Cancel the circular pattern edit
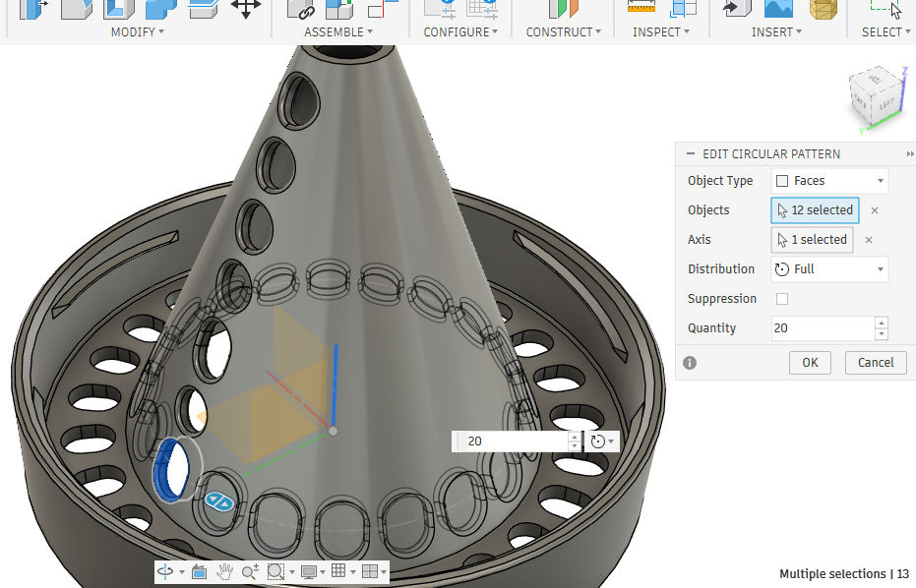The width and height of the screenshot is (916, 588). tap(875, 362)
